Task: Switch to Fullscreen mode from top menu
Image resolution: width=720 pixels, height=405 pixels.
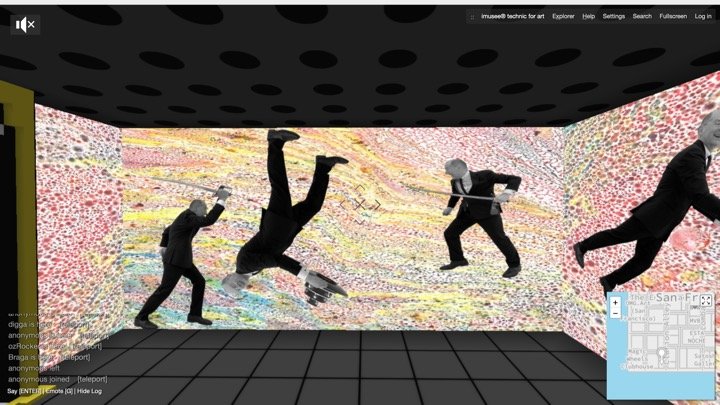Action: click(673, 16)
